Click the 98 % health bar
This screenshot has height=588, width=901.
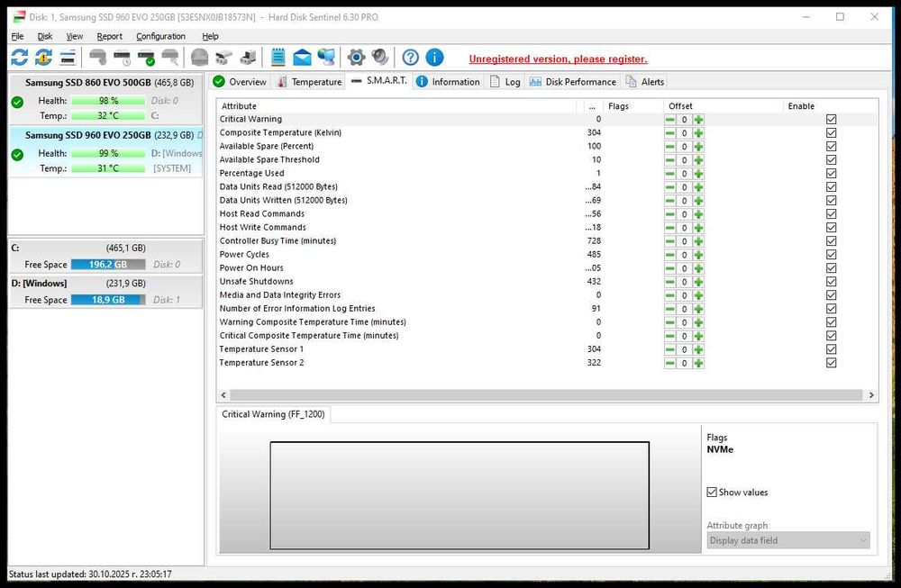[108, 101]
